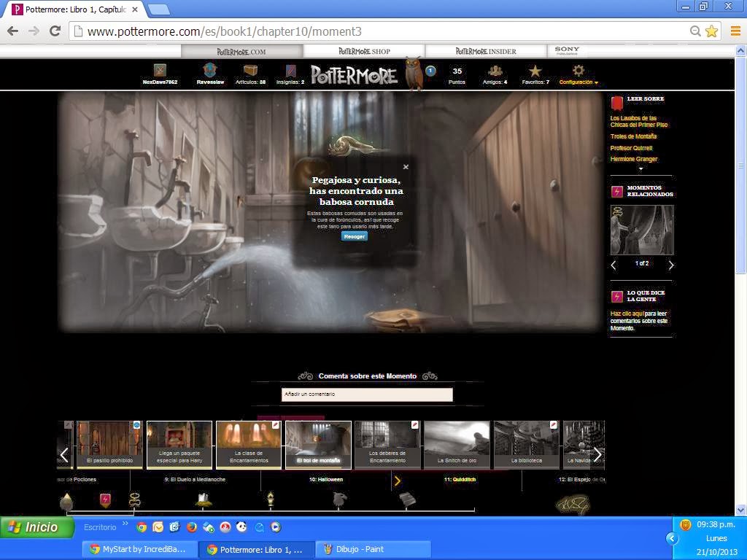The height and width of the screenshot is (560, 747).
Task: Reload the page
Action: (x=55, y=31)
